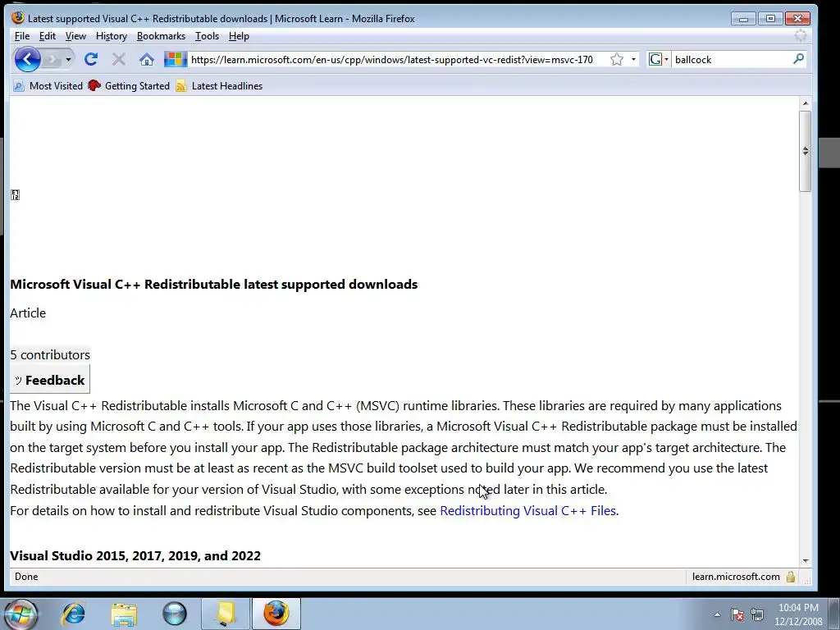Click the Stop loading X icon

[x=118, y=59]
